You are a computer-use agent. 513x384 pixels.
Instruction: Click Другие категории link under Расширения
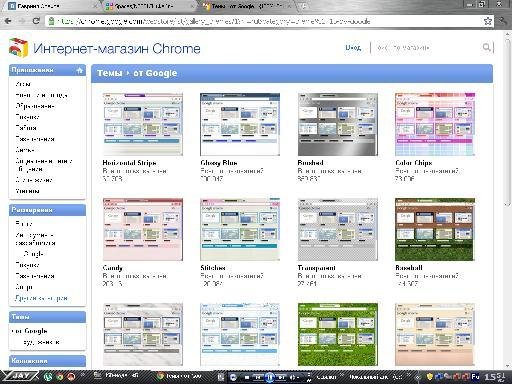click(x=41, y=298)
